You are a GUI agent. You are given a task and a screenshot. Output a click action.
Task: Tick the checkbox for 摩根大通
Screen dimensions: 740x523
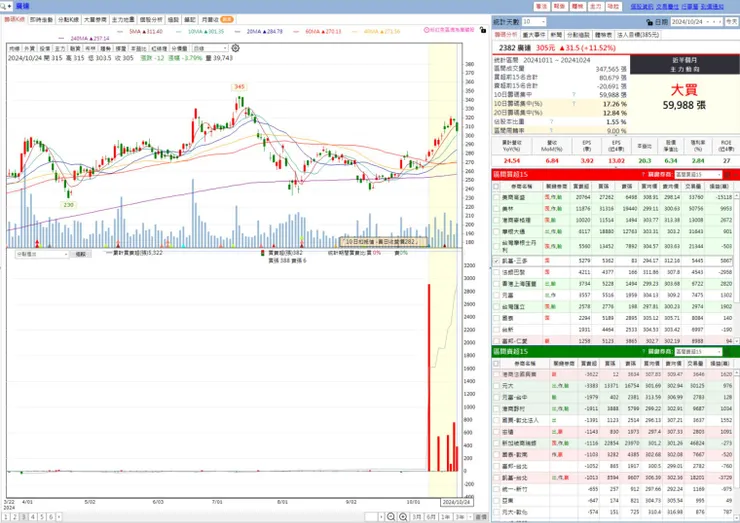pos(496,232)
